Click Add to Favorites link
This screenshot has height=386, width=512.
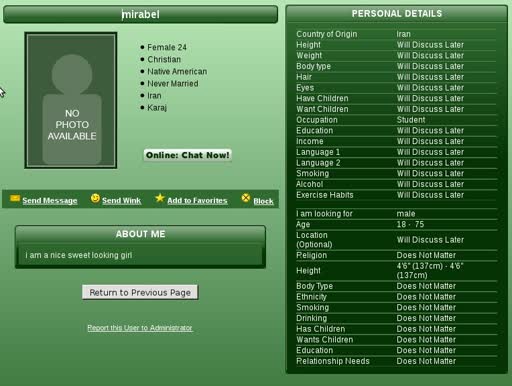pyautogui.click(x=197, y=201)
